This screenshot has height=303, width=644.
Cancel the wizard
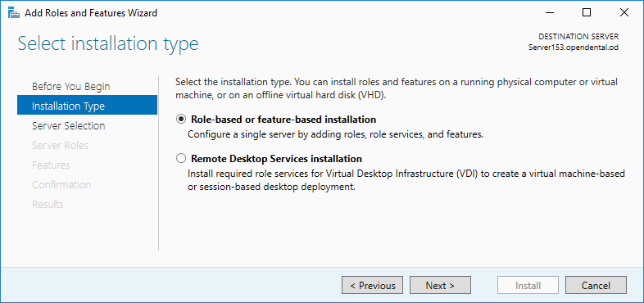(x=596, y=285)
